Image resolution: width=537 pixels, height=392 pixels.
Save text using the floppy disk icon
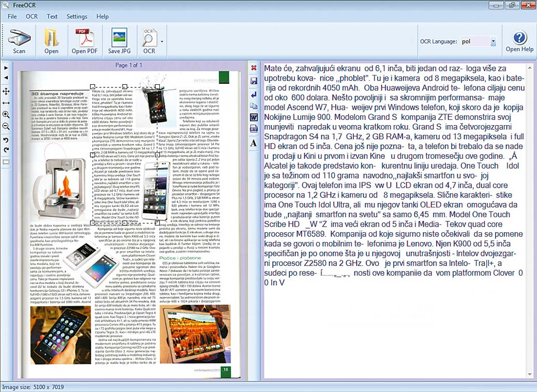254,81
